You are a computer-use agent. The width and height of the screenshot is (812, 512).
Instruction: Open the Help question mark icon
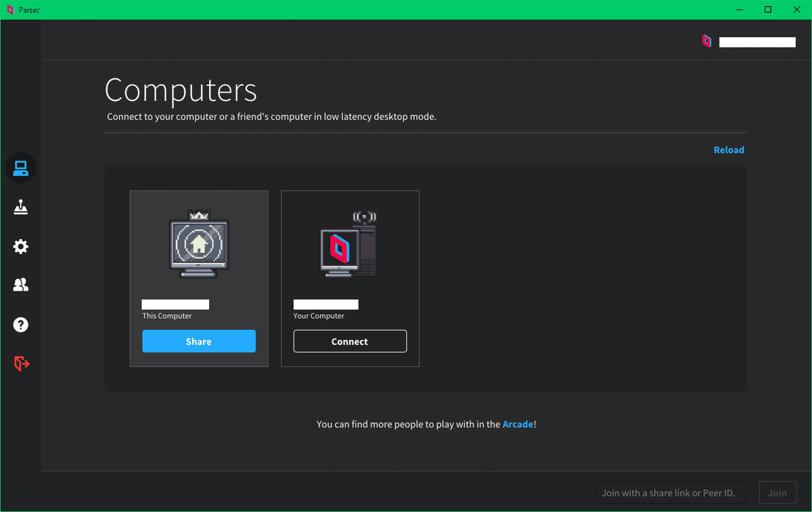[21, 324]
